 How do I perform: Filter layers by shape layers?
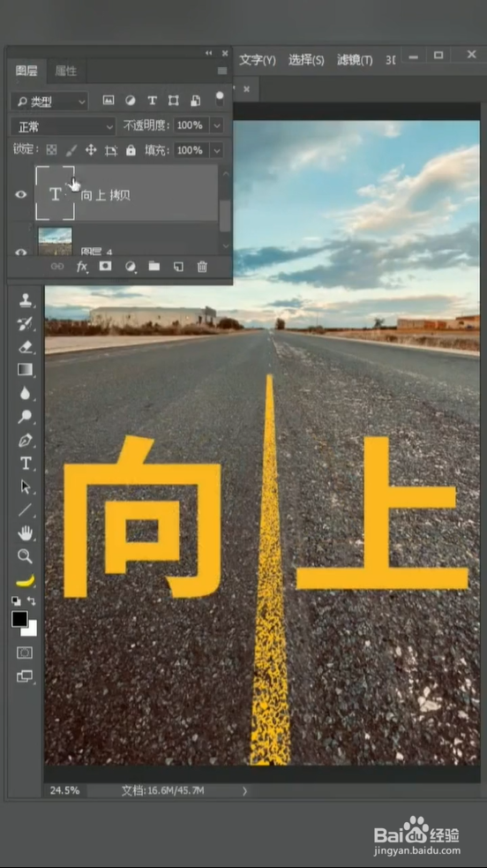tap(174, 100)
